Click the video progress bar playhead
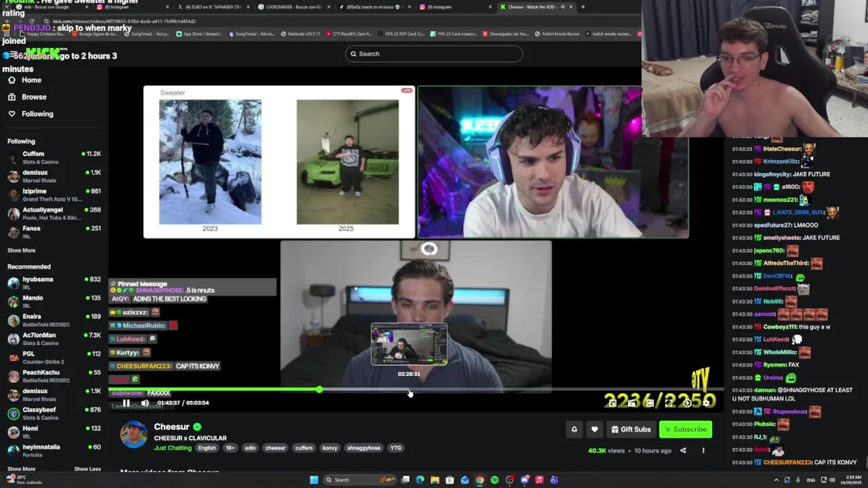868x488 pixels. (319, 390)
